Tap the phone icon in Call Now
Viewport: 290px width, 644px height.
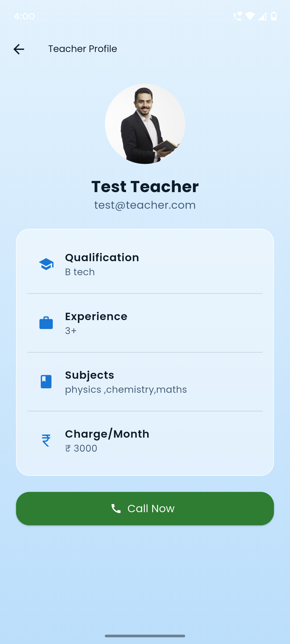click(x=116, y=508)
